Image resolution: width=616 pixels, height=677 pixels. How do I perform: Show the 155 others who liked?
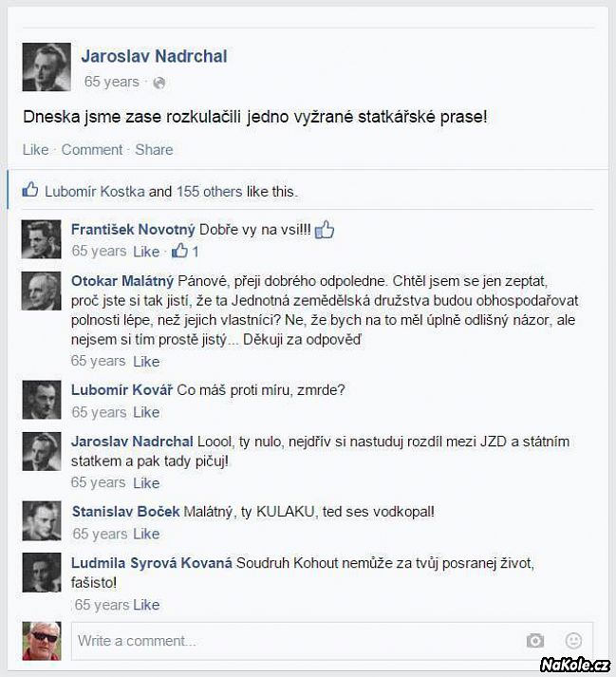coord(210,191)
